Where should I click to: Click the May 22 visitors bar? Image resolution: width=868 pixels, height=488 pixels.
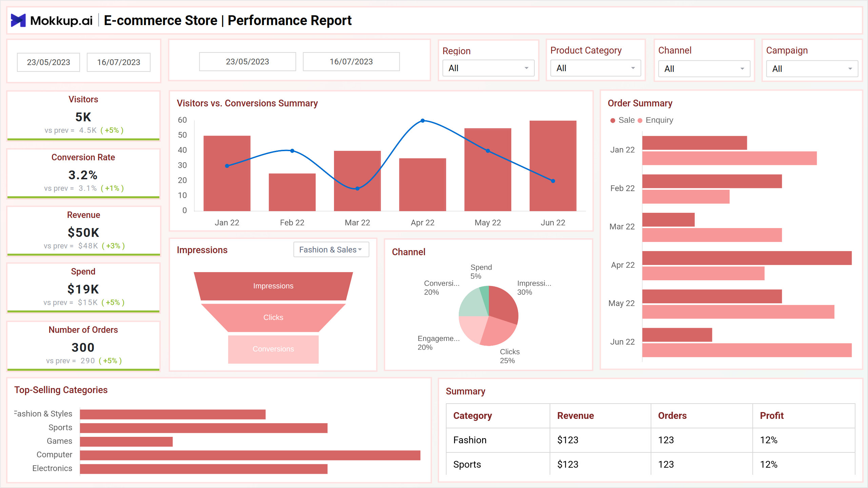click(x=488, y=169)
